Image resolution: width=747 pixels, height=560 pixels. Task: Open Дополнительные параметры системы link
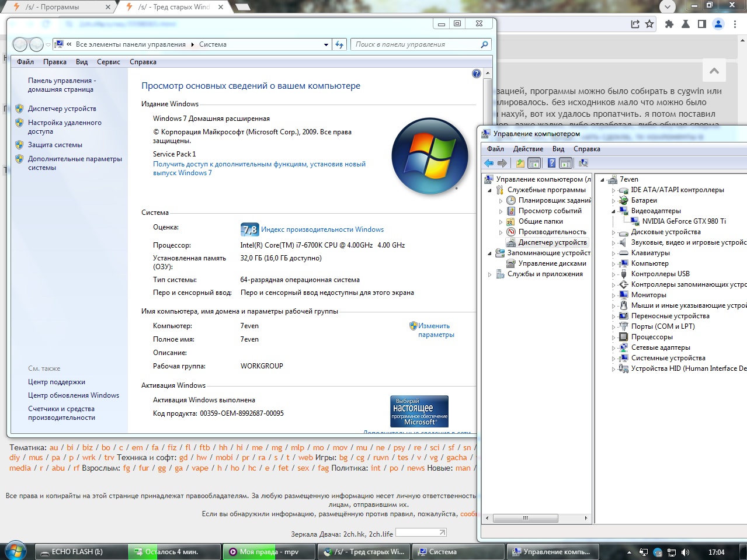pos(75,163)
